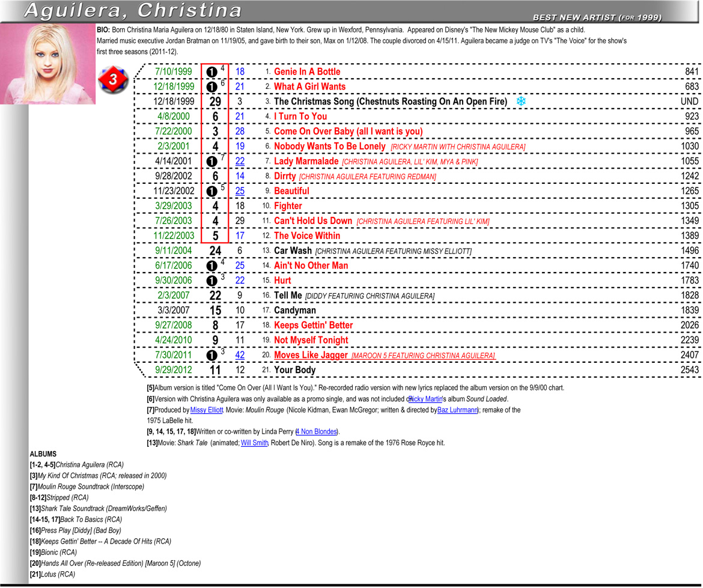
Task: Click the Best New Artist (for 1999) label
Action: coord(597,17)
